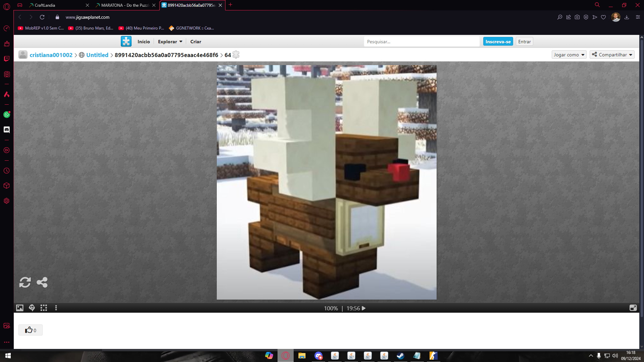Open Opera sidebar player icon

click(x=7, y=150)
